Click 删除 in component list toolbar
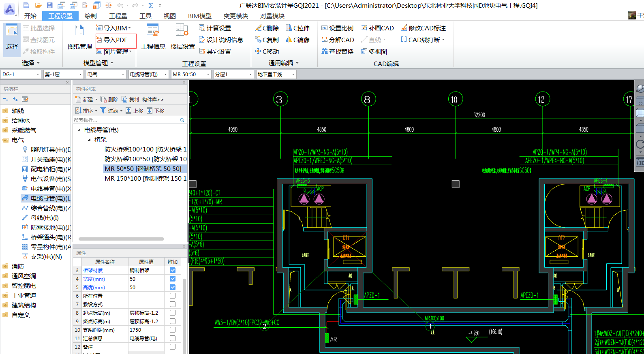Image resolution: width=644 pixels, height=354 pixels. (x=109, y=99)
